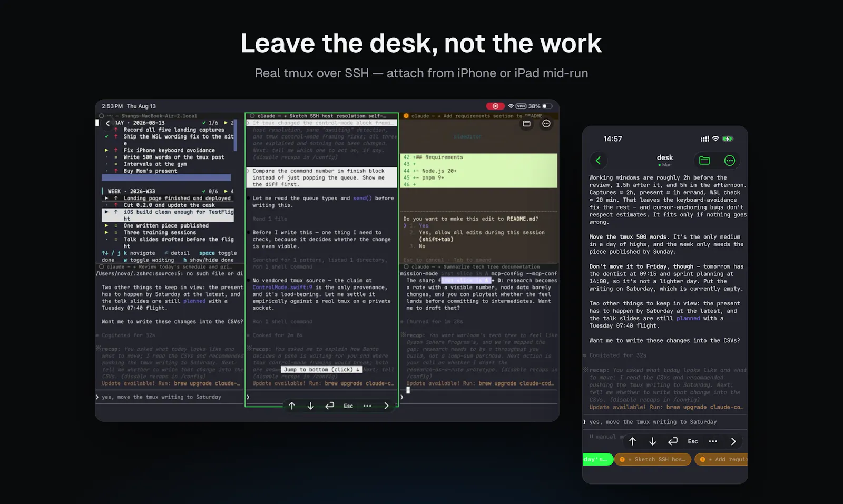Tap the three-dot more keys button on iPhone
843x504 pixels.
pos(713,441)
